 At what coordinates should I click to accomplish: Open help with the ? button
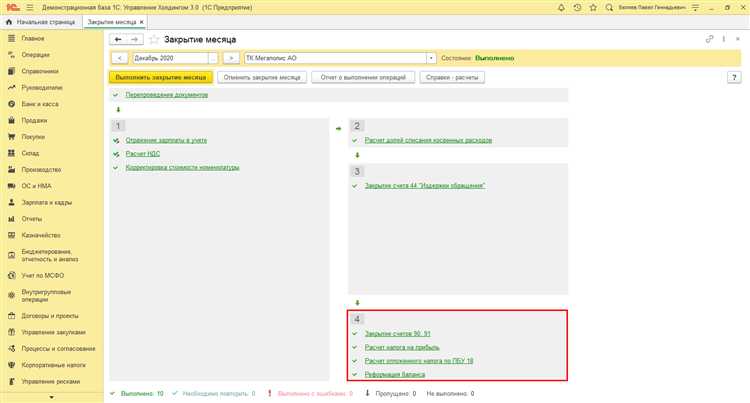click(x=734, y=77)
